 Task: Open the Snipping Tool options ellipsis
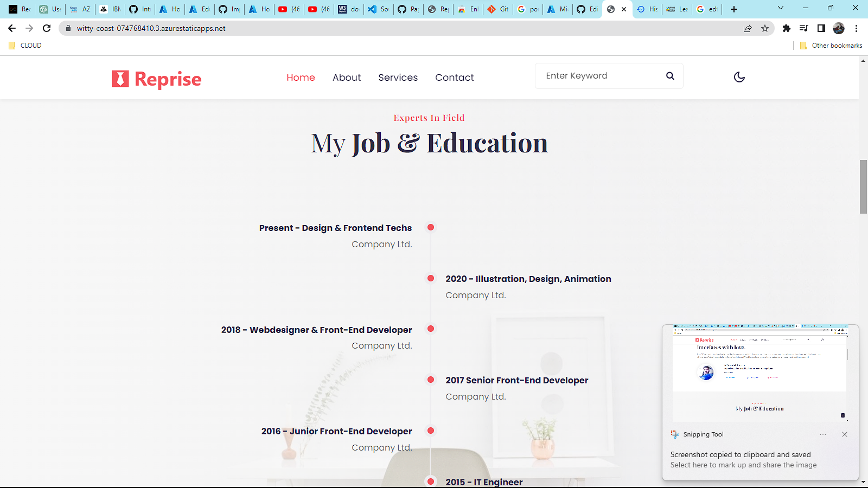(823, 434)
